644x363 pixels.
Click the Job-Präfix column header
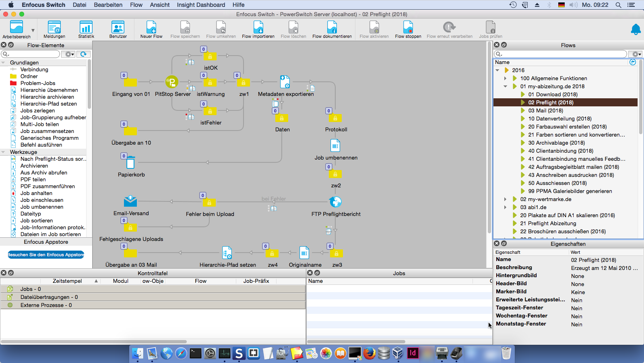(256, 281)
